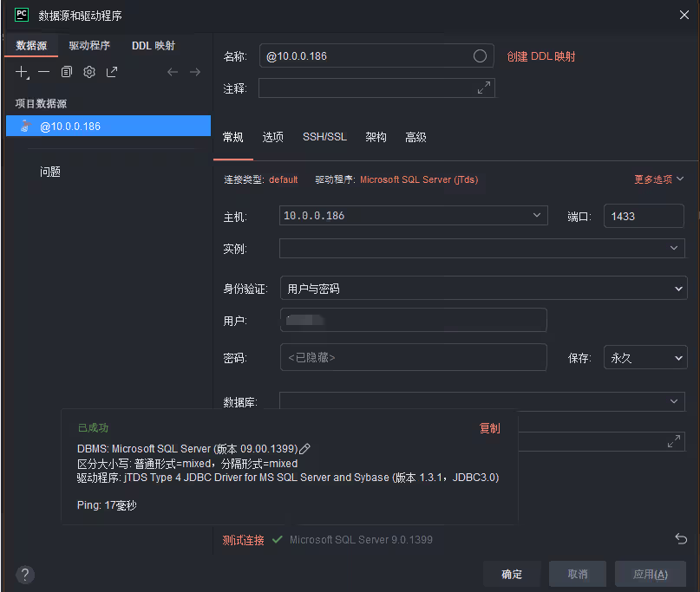Screen dimensions: 700x592
Task: Expand the 更多选项 menu
Action: click(659, 179)
